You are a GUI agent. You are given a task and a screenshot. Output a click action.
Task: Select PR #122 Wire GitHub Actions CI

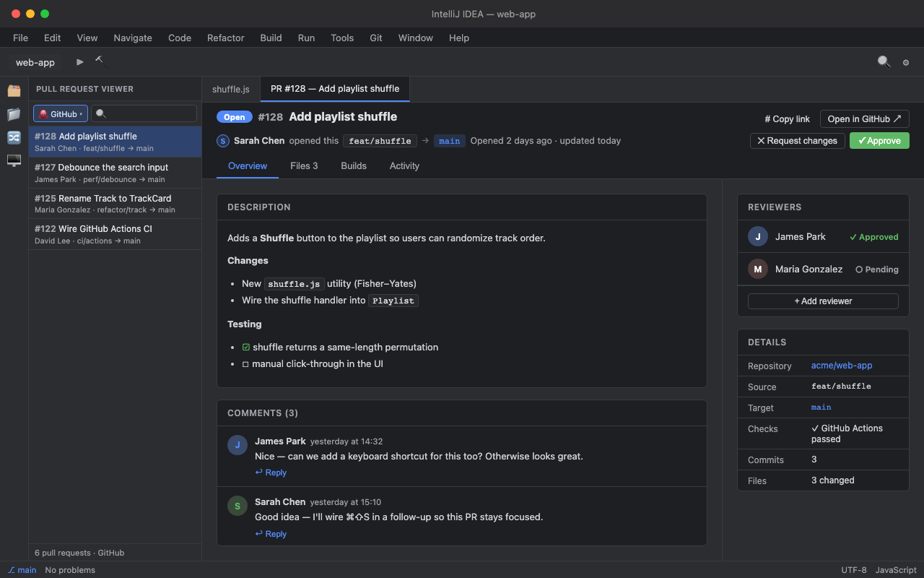pyautogui.click(x=115, y=234)
